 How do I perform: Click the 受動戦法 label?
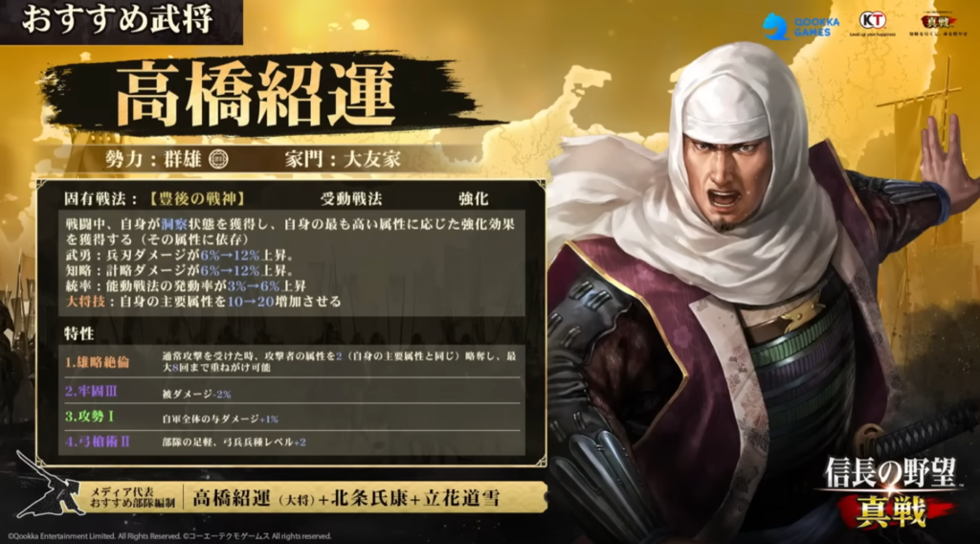click(x=350, y=199)
